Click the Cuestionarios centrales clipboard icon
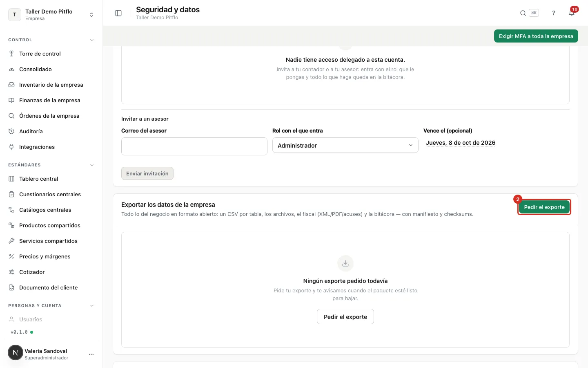Screen dimensions: 588x368 11,194
